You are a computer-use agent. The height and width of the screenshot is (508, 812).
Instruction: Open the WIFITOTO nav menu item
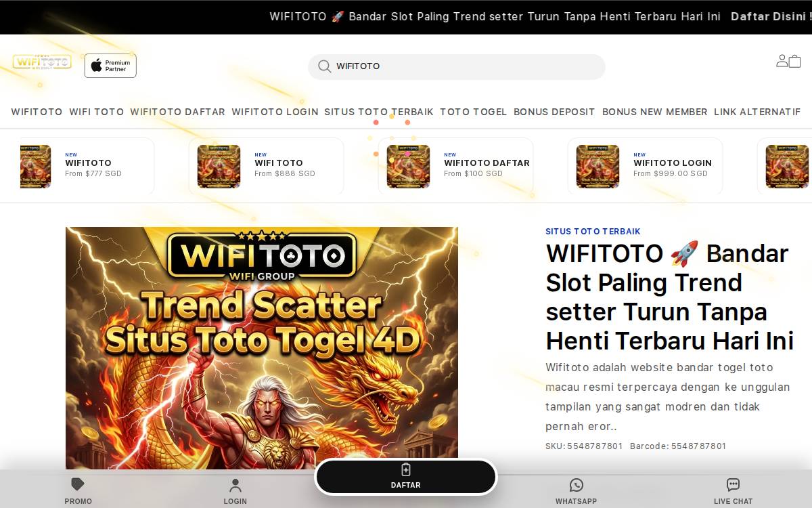point(37,112)
